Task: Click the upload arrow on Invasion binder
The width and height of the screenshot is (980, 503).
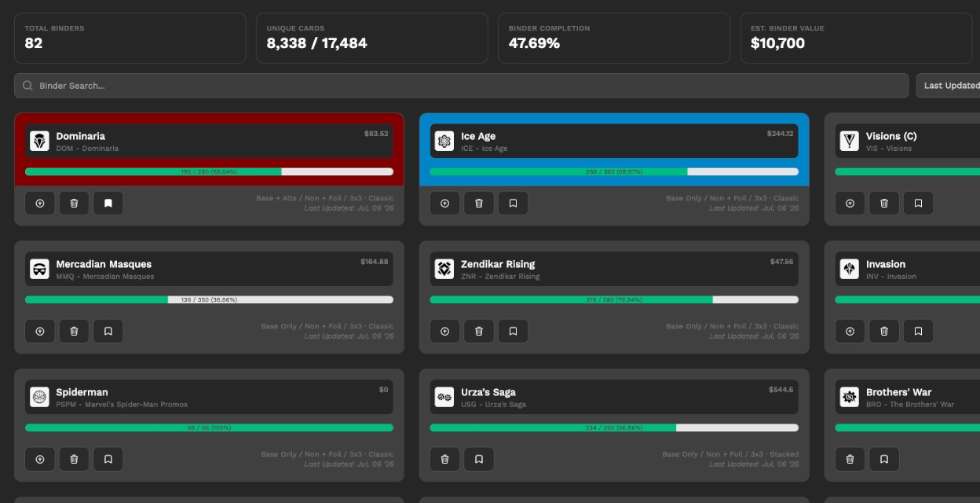Action: pos(850,332)
